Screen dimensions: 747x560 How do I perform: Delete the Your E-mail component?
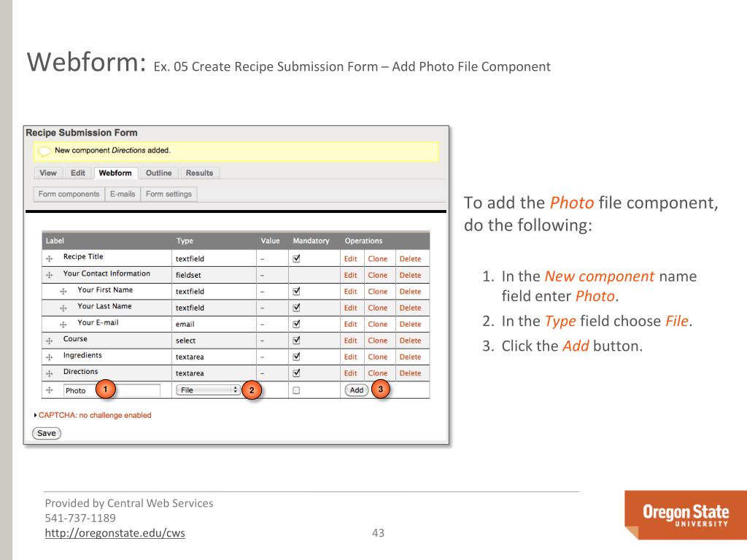410,324
